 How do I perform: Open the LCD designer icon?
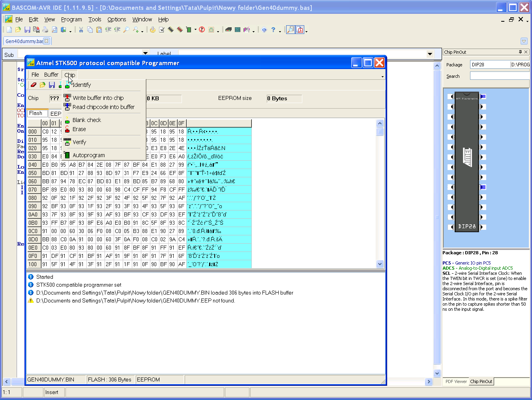238,30
